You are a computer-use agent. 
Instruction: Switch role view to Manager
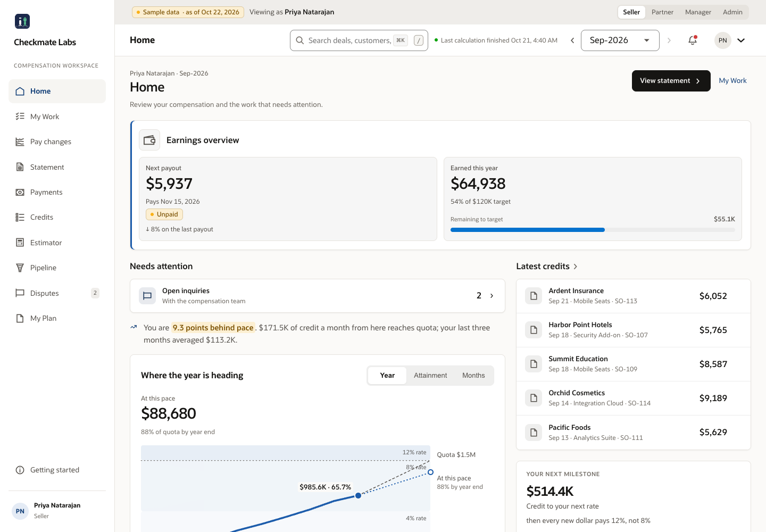698,12
